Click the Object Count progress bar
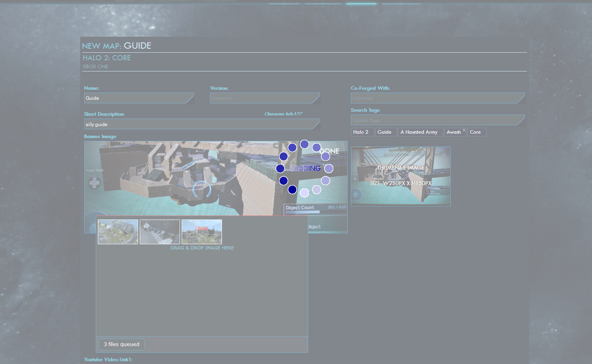 [x=303, y=212]
